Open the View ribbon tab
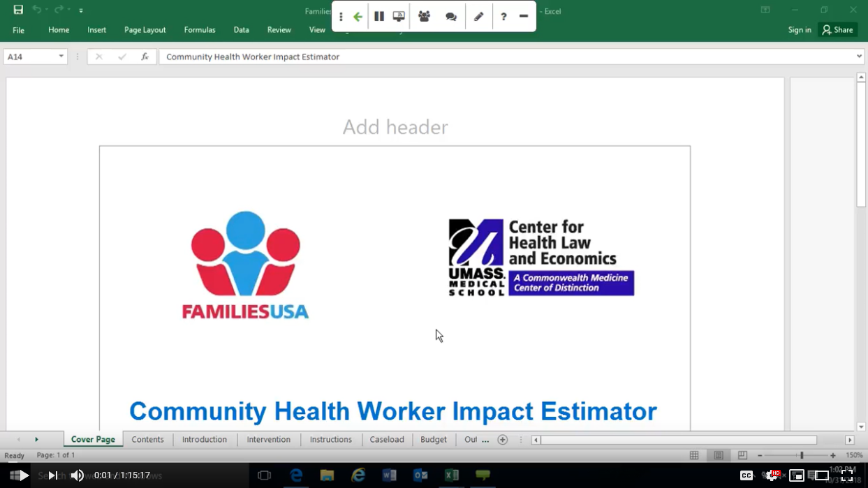This screenshot has width=868, height=488. [317, 30]
